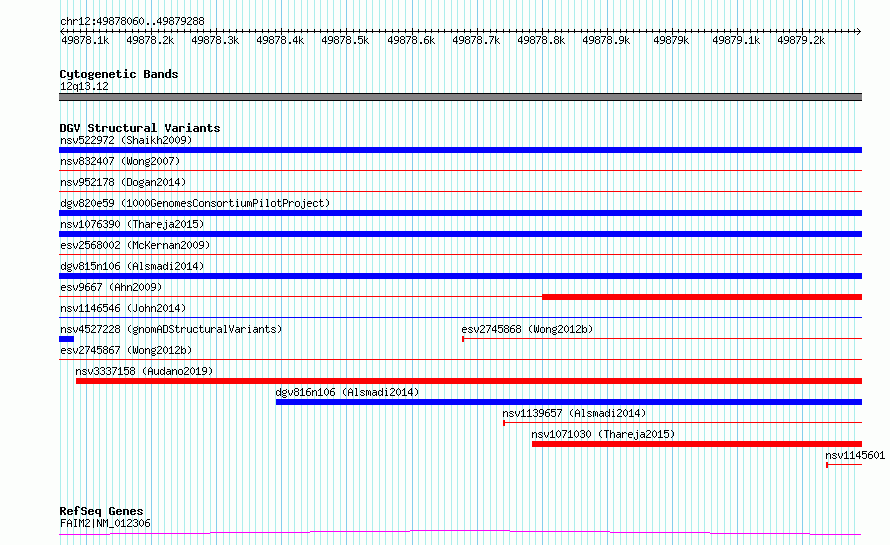Screen dimensions: 890x545
Task: Click the 49879k ruler label
Action: click(x=671, y=40)
